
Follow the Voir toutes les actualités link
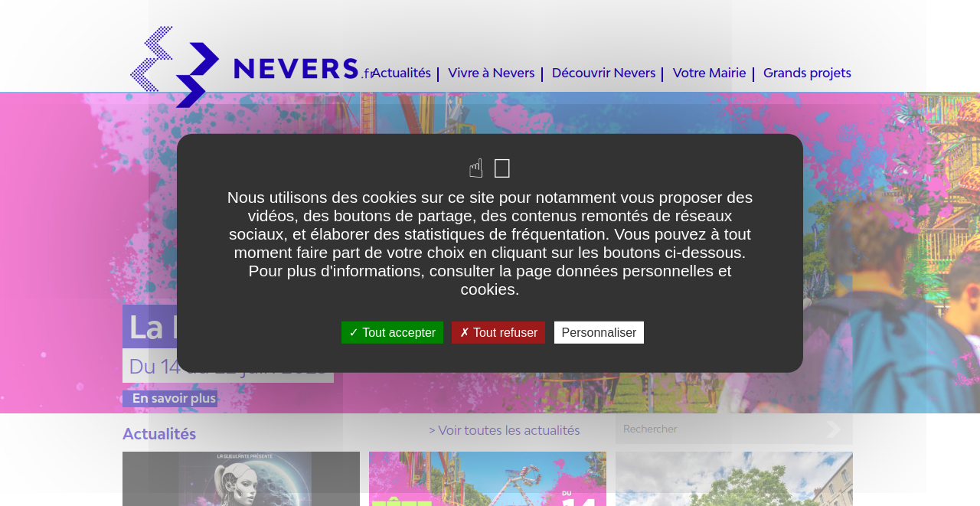(505, 431)
